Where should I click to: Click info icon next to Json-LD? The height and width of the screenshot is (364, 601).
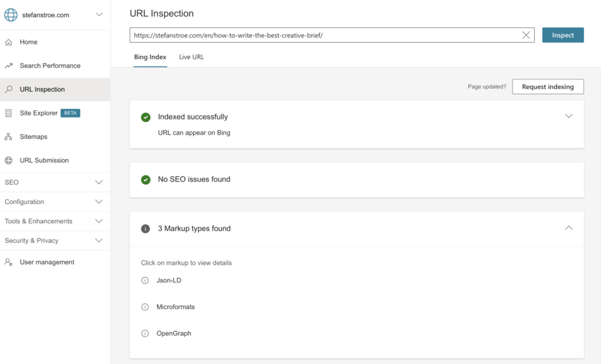tap(145, 281)
